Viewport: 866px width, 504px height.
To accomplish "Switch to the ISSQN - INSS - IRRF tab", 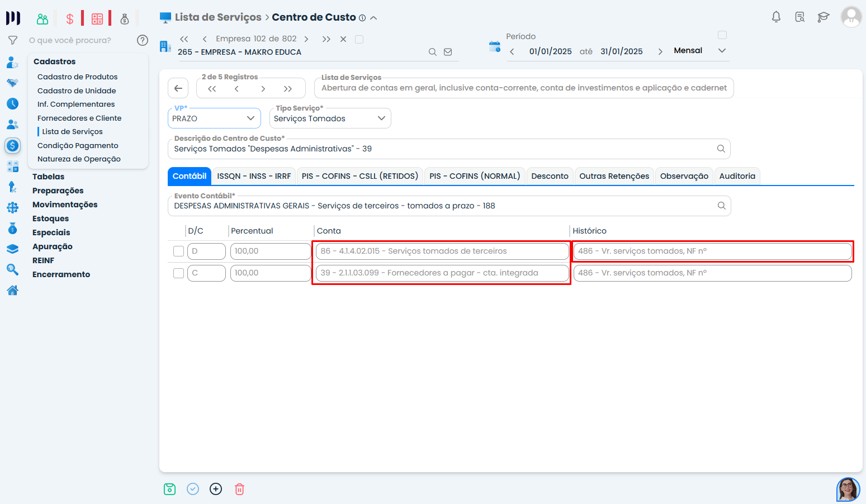I will pyautogui.click(x=254, y=176).
